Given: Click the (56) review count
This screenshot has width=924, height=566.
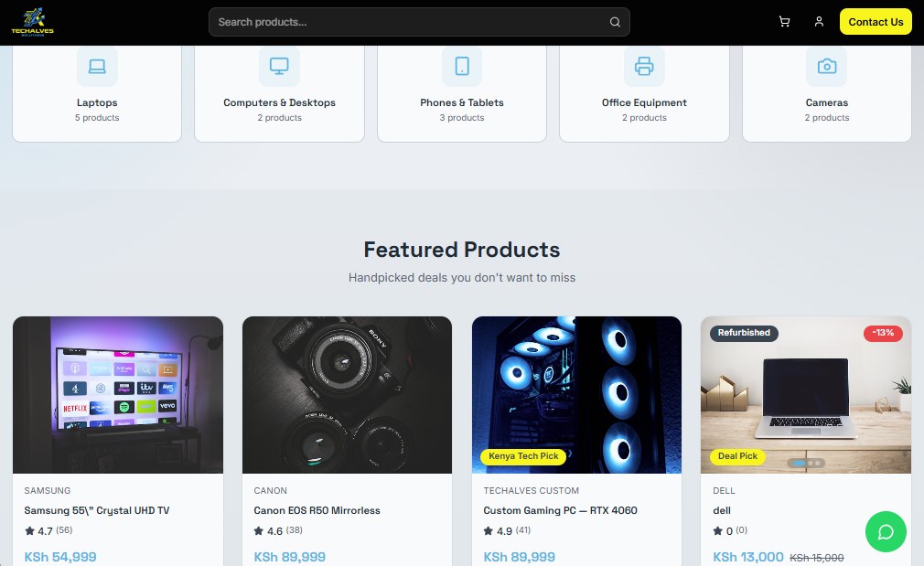Looking at the screenshot, I should pos(64,530).
